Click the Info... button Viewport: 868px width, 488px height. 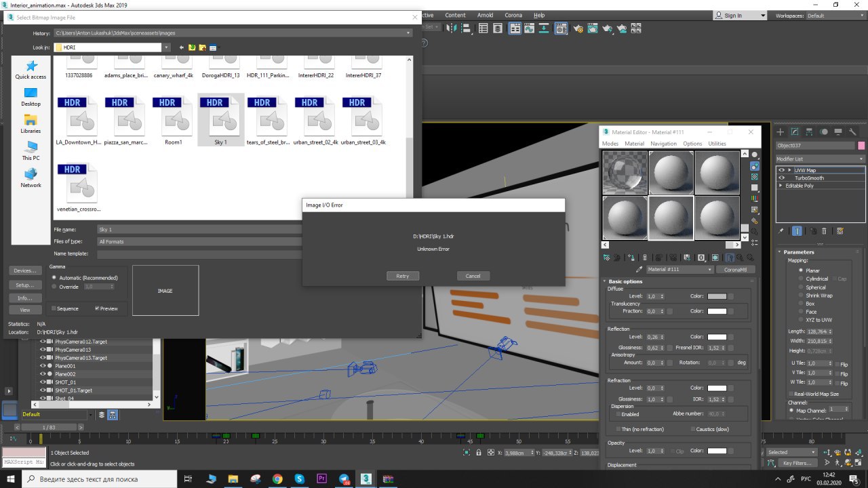(x=24, y=298)
